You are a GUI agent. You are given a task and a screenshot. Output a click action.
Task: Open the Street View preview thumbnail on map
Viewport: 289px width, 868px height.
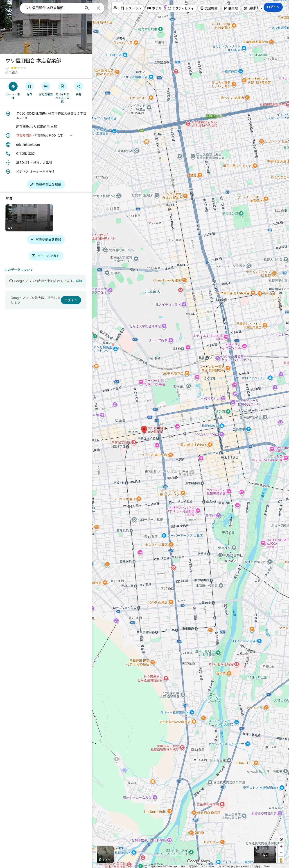(265, 854)
